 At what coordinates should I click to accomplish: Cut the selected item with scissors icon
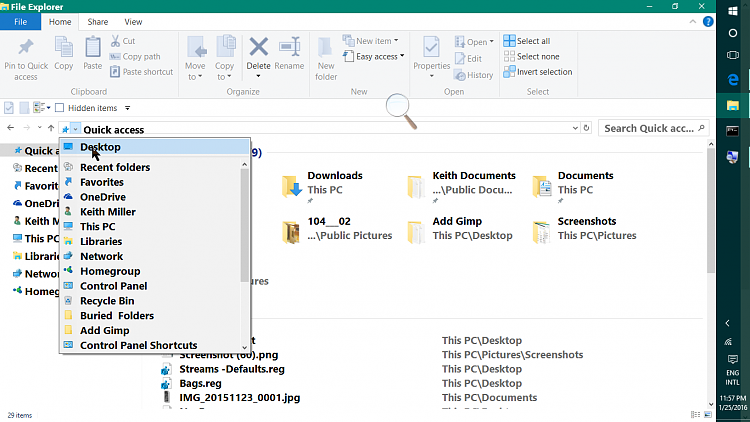(123, 41)
